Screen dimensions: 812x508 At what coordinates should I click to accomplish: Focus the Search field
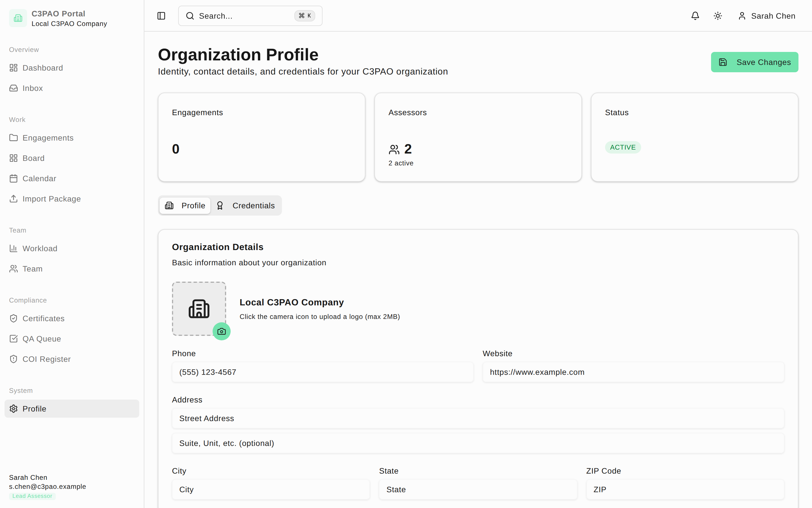pyautogui.click(x=250, y=16)
